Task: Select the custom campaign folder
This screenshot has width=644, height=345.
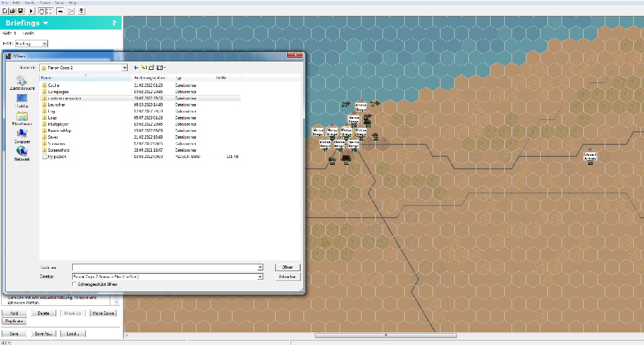Action: 64,98
